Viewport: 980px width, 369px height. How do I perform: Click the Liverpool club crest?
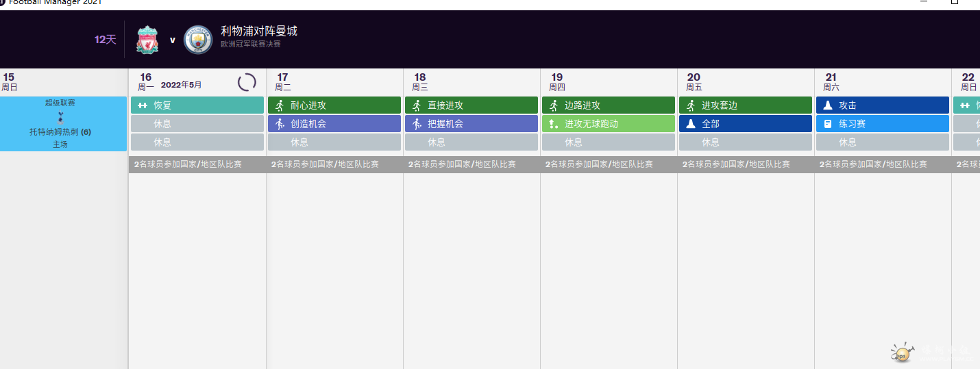[x=147, y=40]
